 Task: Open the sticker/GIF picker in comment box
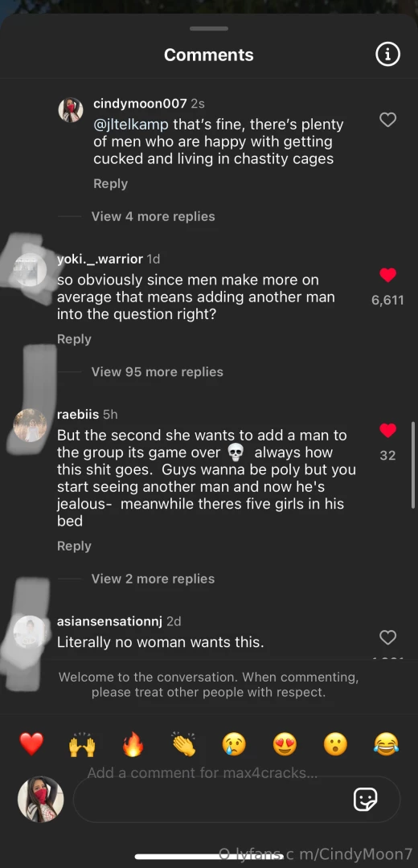click(366, 800)
